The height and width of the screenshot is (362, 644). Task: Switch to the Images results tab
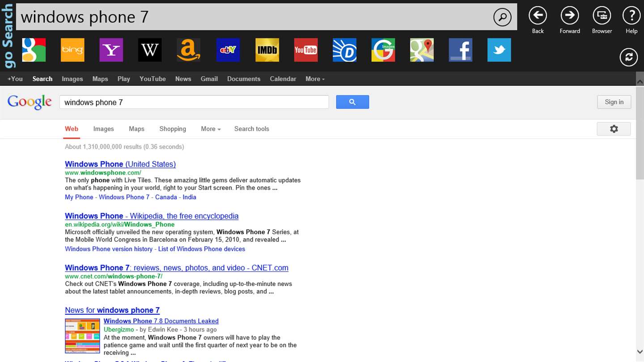(104, 129)
